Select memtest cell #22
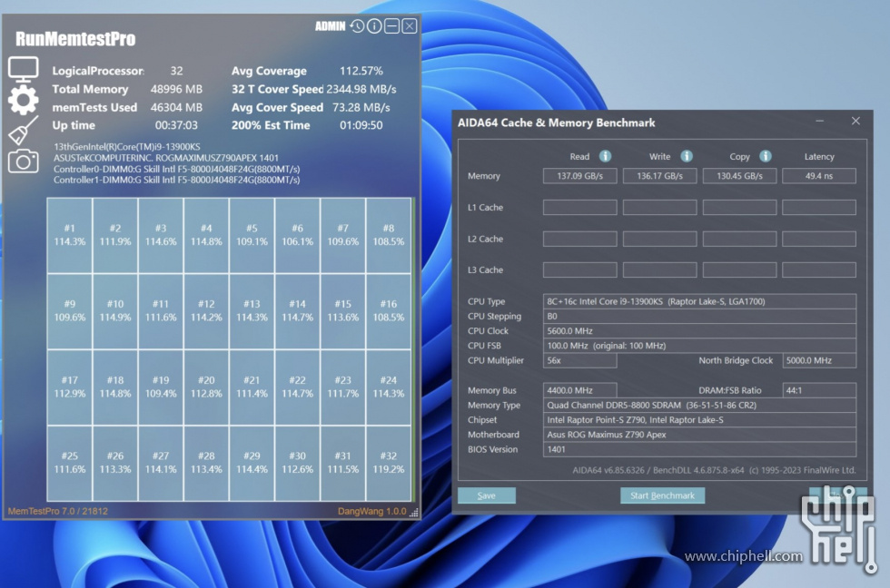This screenshot has height=588, width=890. (x=298, y=387)
